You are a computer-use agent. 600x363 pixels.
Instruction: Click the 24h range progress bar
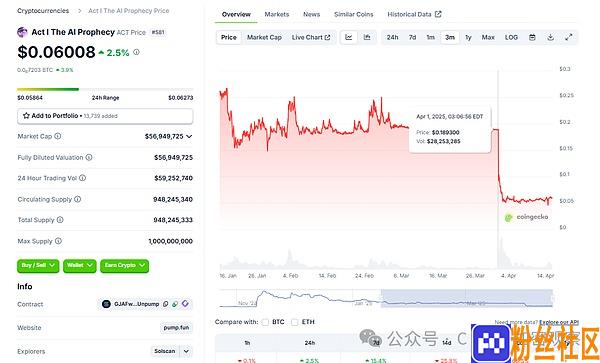click(x=105, y=90)
